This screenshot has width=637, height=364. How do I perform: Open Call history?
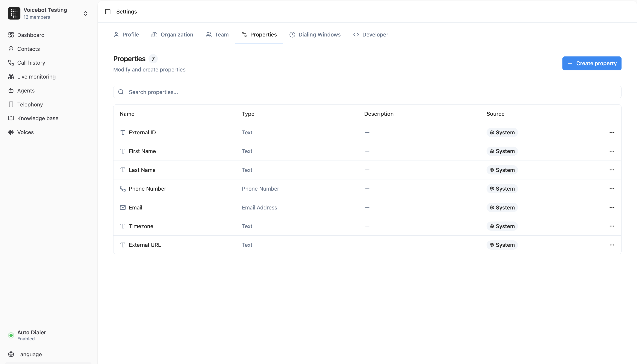click(31, 63)
